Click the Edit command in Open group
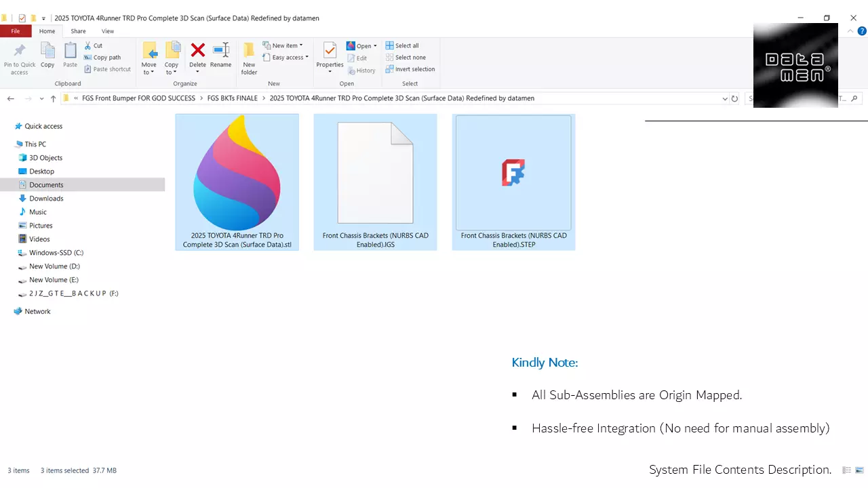 coord(357,58)
